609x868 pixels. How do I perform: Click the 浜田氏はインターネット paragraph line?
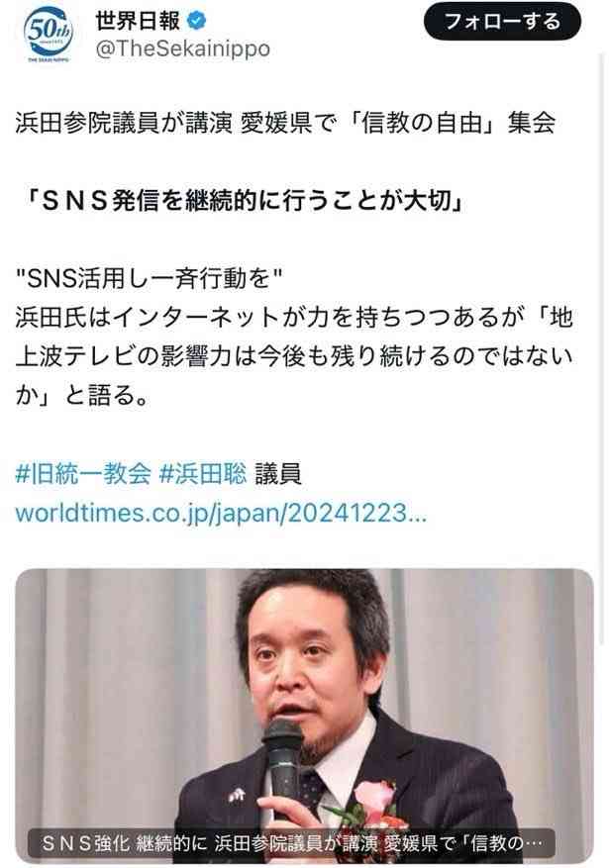pyautogui.click(x=294, y=318)
